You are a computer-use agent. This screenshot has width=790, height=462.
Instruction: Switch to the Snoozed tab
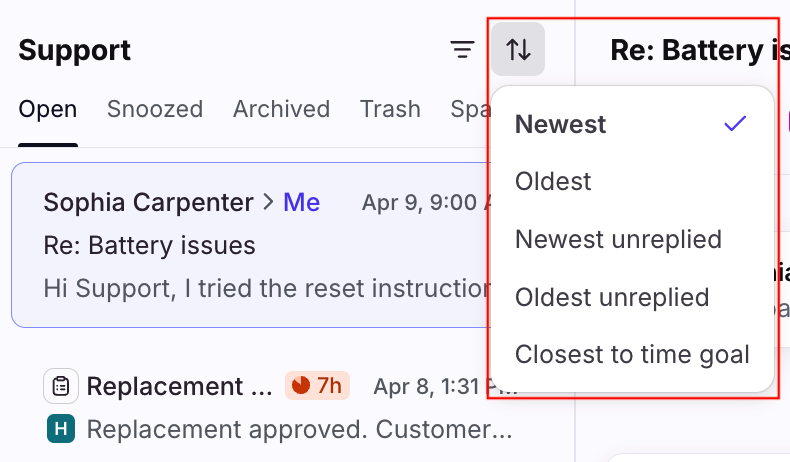[x=155, y=109]
